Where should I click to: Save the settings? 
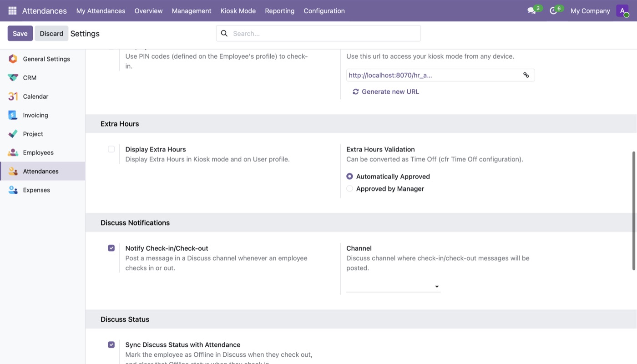click(x=20, y=33)
